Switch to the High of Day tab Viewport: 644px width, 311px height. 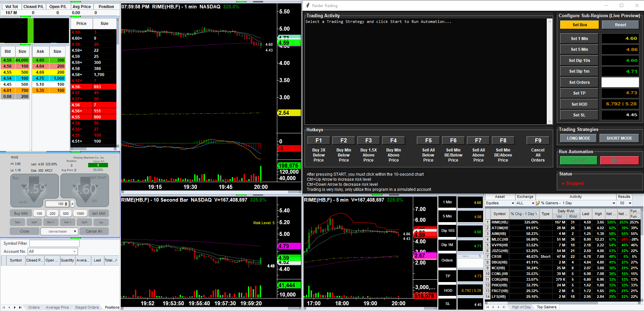click(521, 307)
